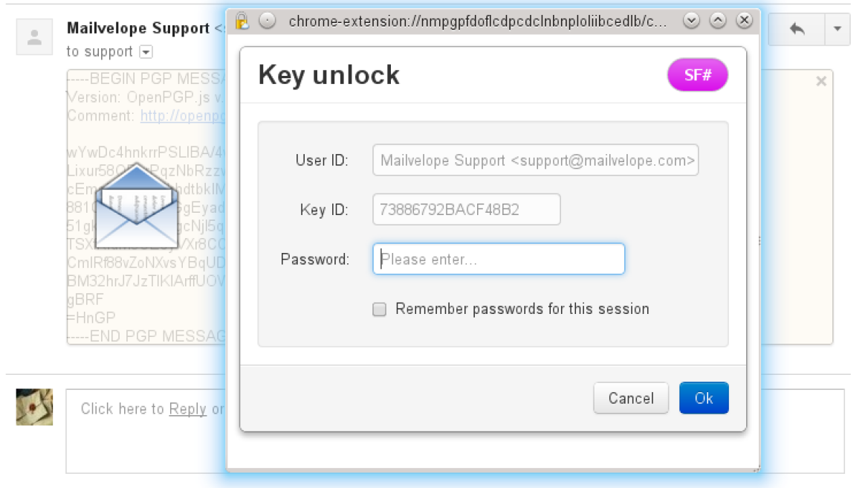868x488 pixels.
Task: Maximize the Key unlock popup window
Action: click(x=718, y=21)
